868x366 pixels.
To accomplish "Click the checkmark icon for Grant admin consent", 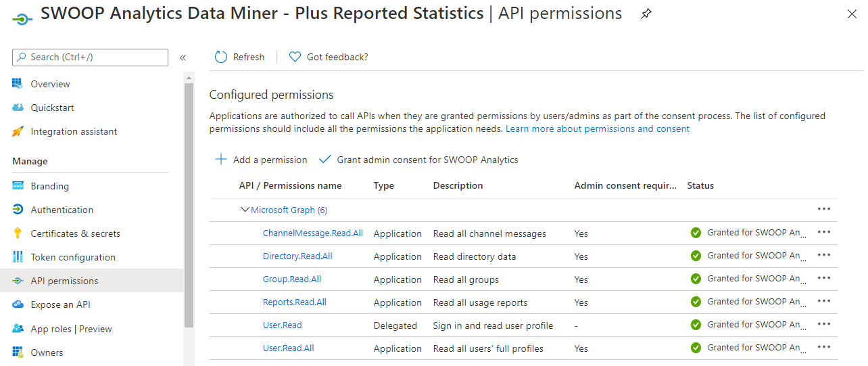I will coord(325,160).
